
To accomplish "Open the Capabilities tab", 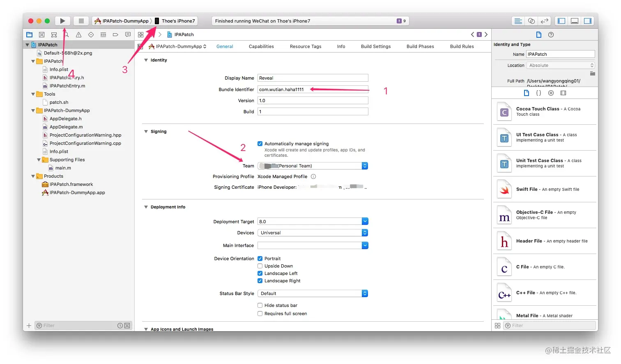I will [x=261, y=46].
